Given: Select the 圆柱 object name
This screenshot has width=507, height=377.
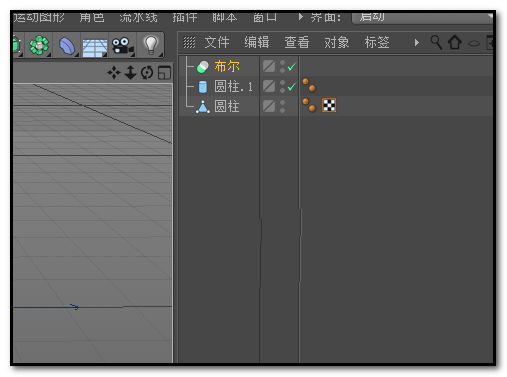Looking at the screenshot, I should point(227,107).
